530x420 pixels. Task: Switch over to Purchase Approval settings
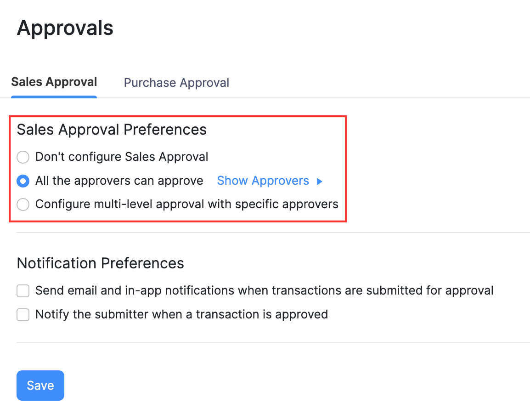[x=176, y=83]
